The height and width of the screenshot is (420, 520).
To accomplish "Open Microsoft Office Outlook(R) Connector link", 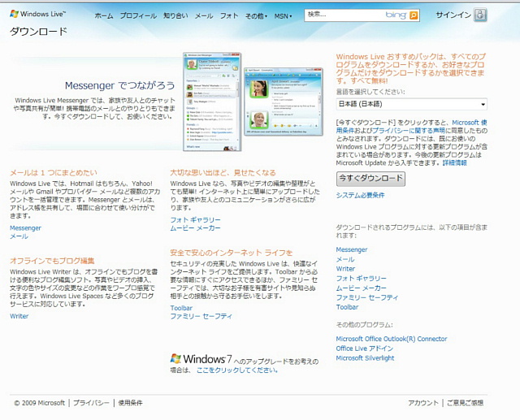I will pos(392,339).
